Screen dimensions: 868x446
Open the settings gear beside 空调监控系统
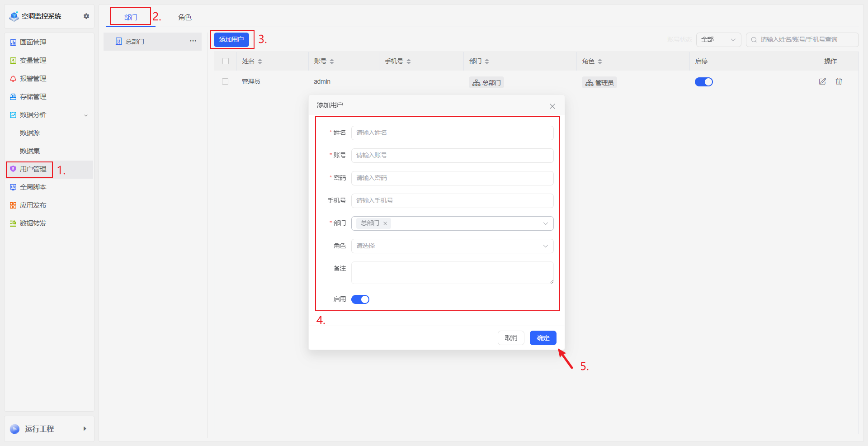[86, 16]
